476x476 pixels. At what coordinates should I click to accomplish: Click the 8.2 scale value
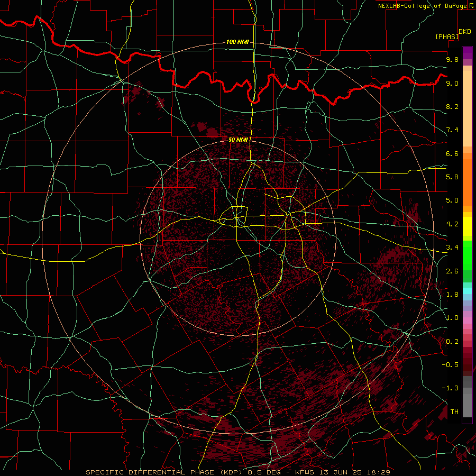(452, 106)
